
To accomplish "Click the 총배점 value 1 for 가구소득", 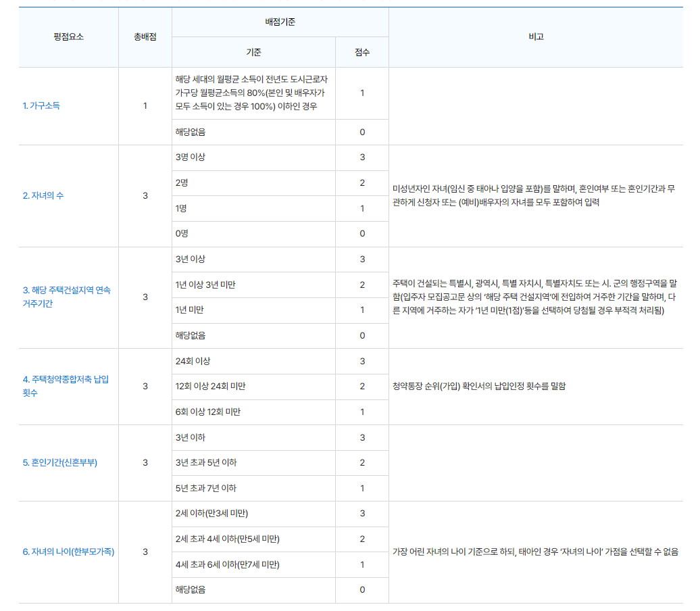I will tap(145, 106).
